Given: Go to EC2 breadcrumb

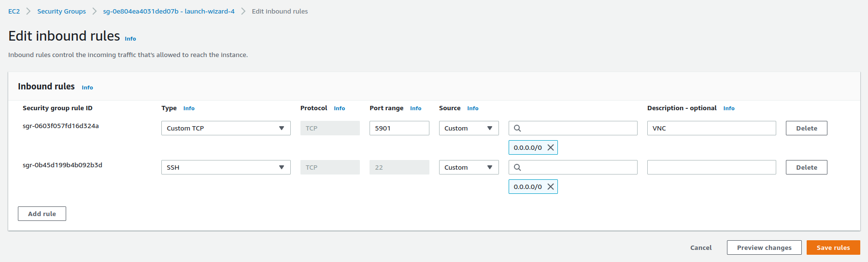Looking at the screenshot, I should click(14, 11).
